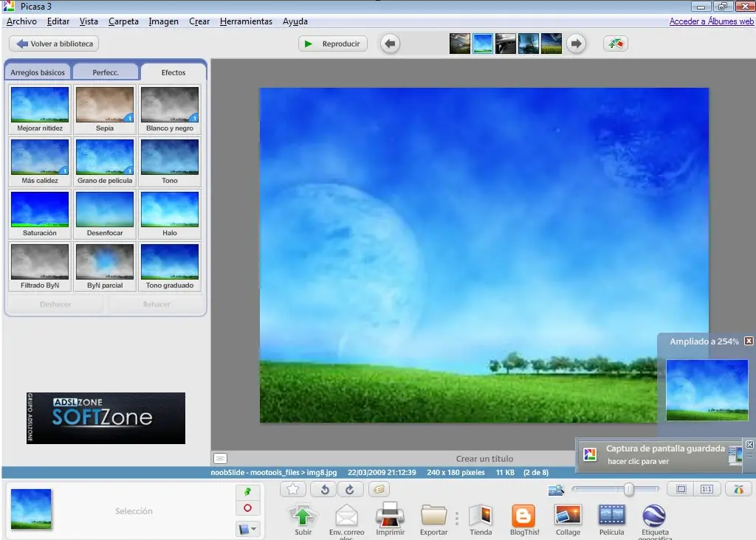Toggle the star favorite button
Image resolution: width=756 pixels, height=540 pixels.
point(293,488)
